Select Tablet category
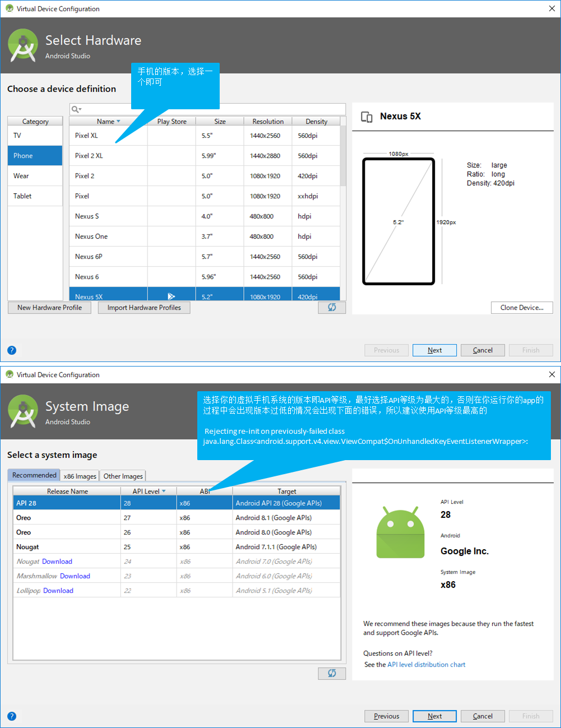Image resolution: width=561 pixels, height=728 pixels. tap(35, 196)
